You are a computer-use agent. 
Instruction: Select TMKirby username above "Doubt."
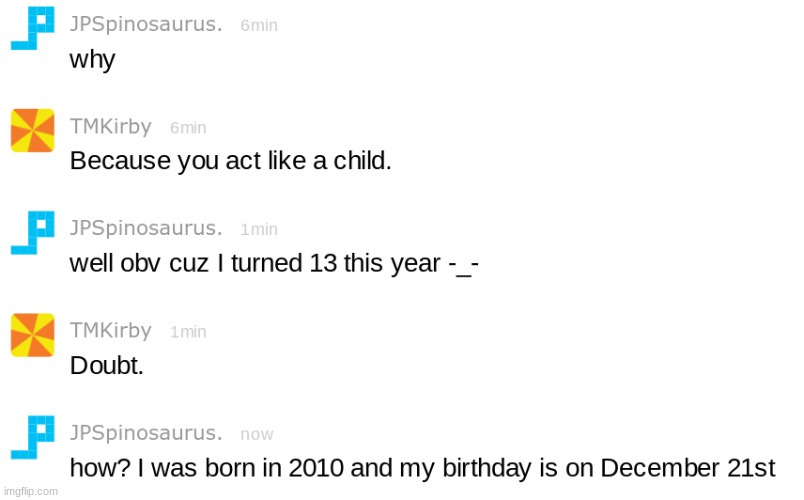coord(111,330)
